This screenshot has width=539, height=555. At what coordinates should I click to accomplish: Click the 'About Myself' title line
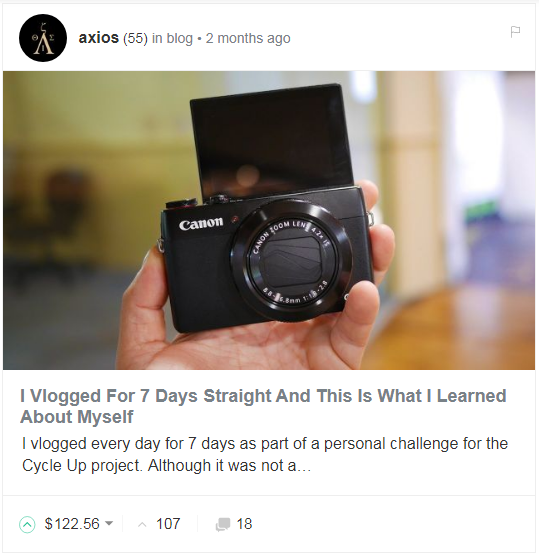point(76,417)
